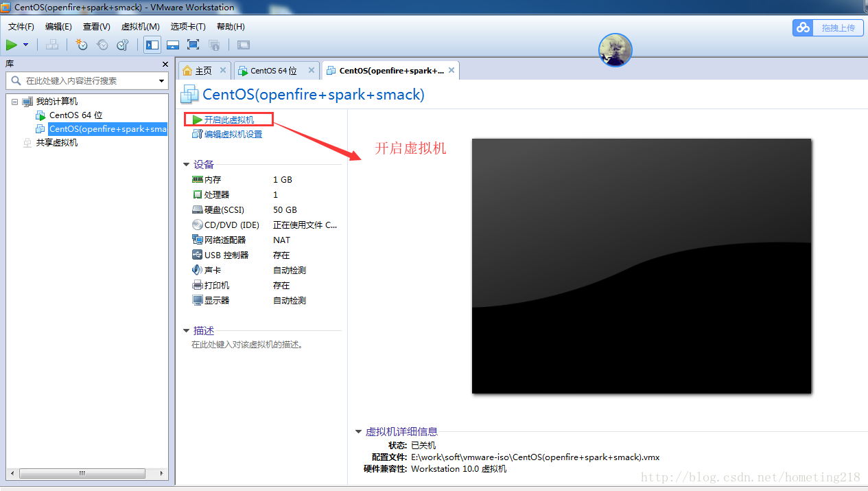
Task: Open the 帮助(H) menu
Action: click(x=231, y=27)
